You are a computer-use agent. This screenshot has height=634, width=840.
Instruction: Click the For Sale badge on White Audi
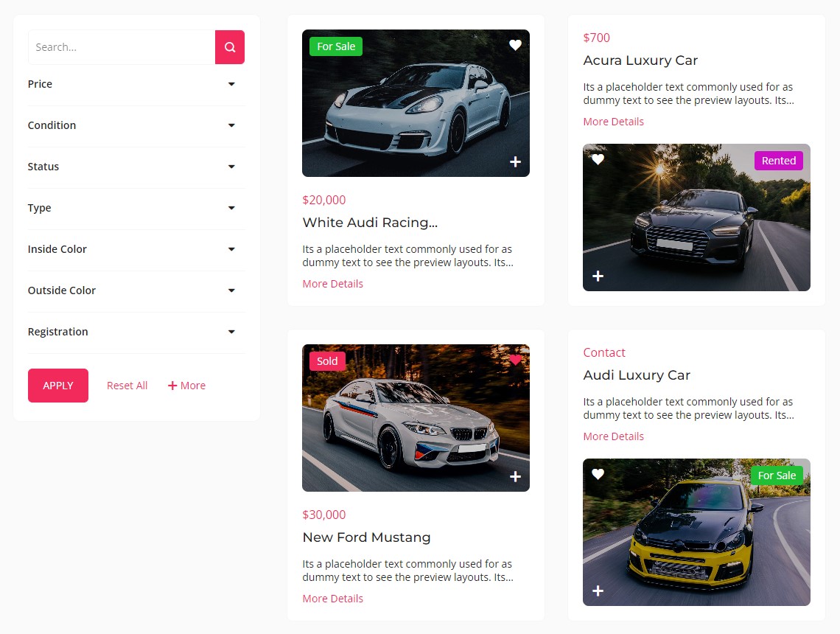point(335,46)
